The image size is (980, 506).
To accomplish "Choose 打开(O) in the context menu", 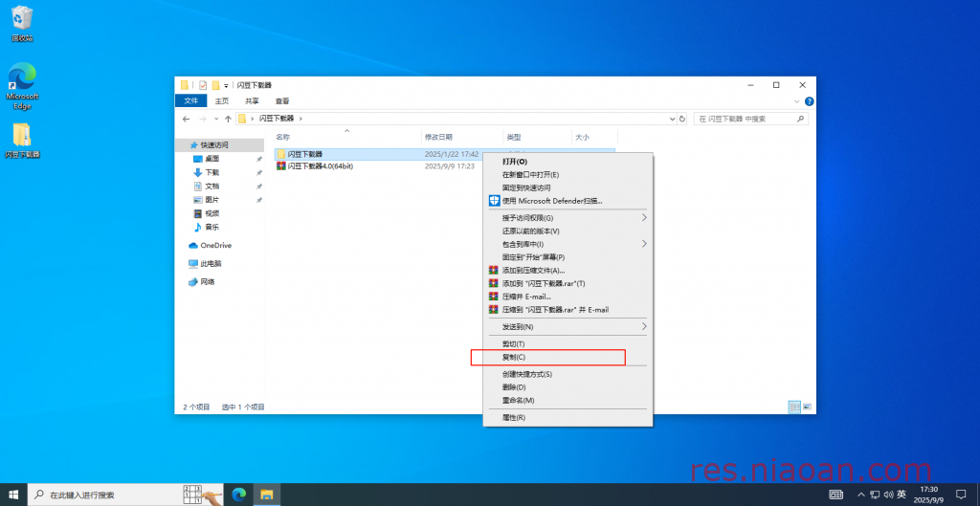I will coord(568,161).
